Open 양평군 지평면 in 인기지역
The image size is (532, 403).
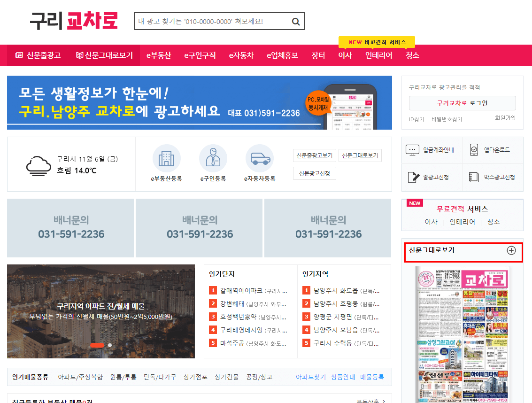346,317
